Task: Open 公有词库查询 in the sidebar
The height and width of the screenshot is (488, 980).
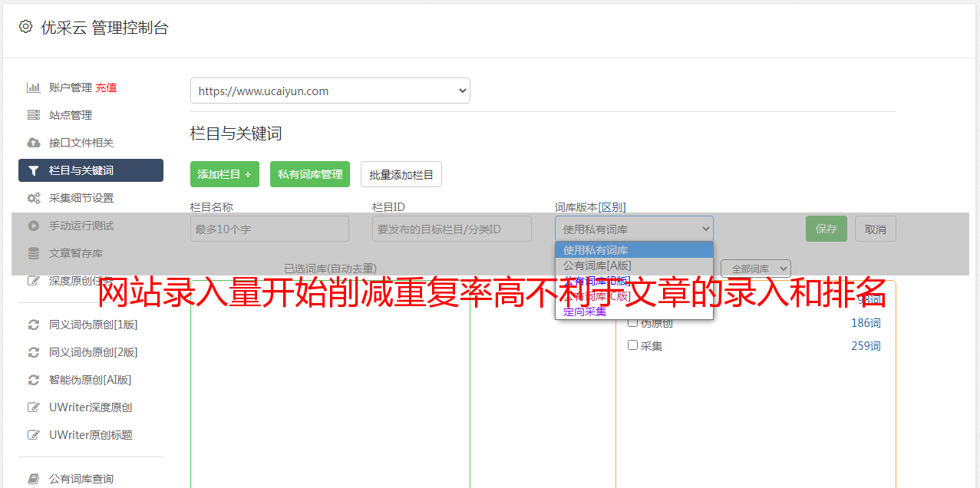Action: point(81,479)
